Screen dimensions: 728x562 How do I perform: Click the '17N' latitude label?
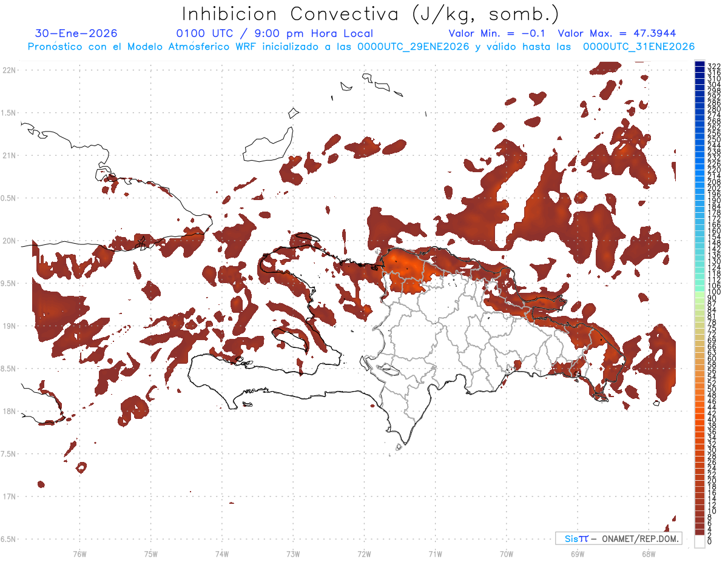tap(9, 497)
